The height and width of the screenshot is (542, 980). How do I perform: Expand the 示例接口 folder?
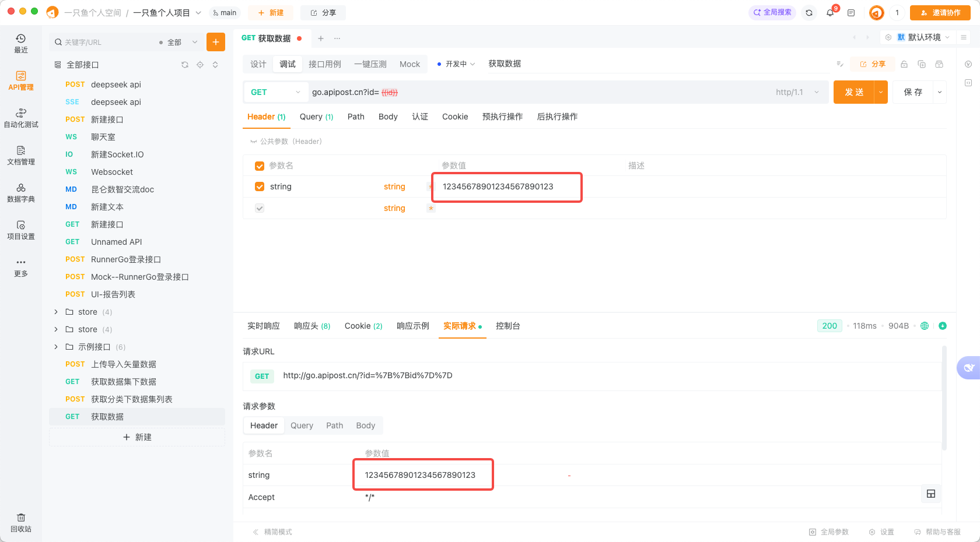[x=56, y=347]
